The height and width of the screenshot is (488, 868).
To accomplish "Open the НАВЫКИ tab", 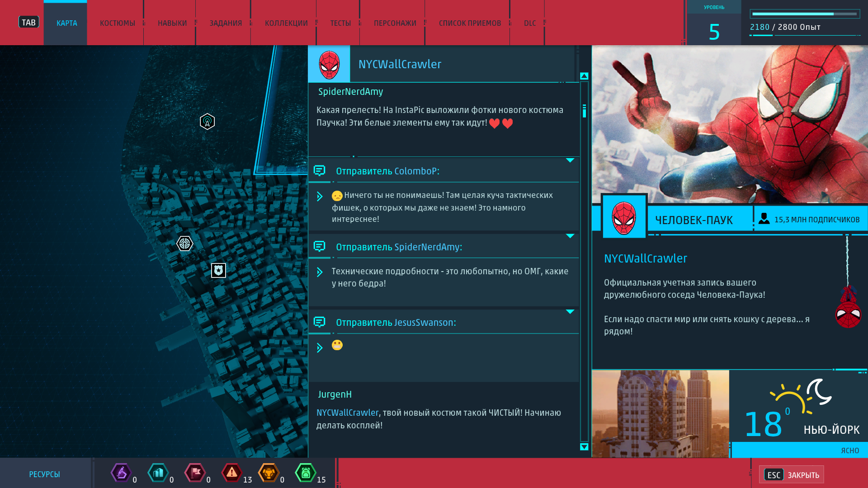I will tap(172, 23).
